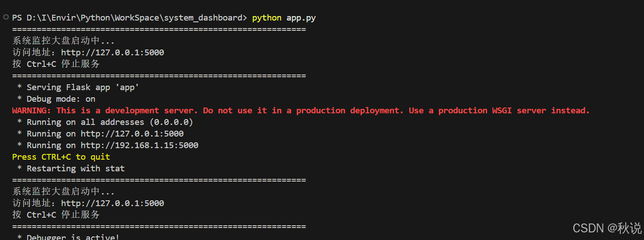Click the 'python' command word in the prompt
The height and width of the screenshot is (240, 644).
click(267, 18)
